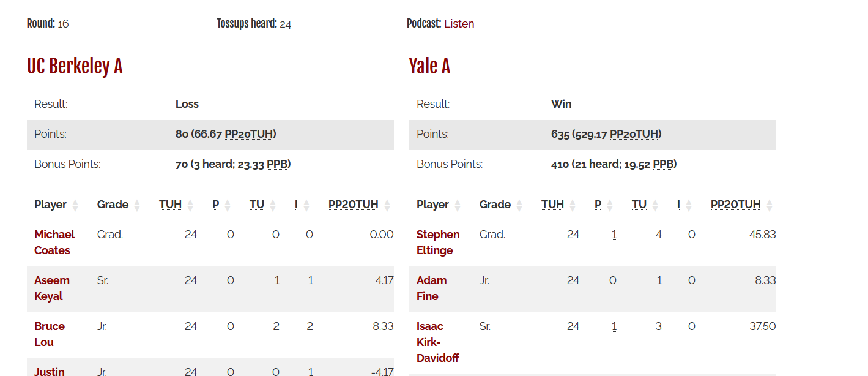Go to Bruce Lou's player page

point(49,334)
